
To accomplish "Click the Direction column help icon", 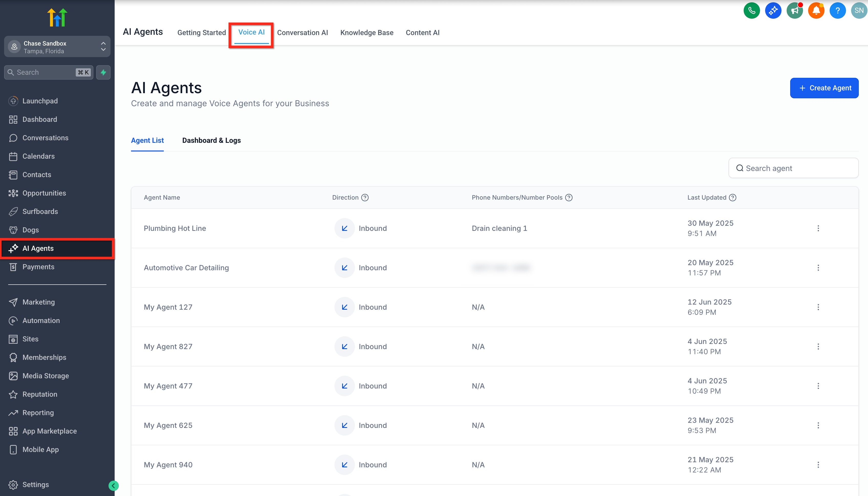I will tap(365, 198).
